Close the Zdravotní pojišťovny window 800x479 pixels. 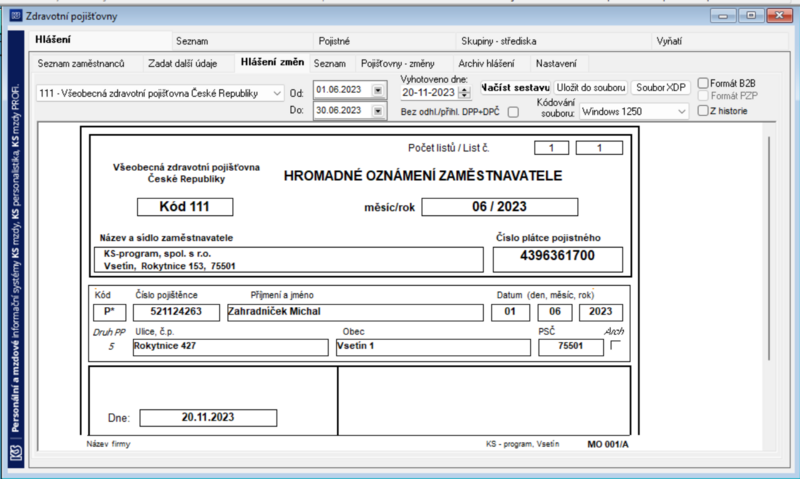779,16
